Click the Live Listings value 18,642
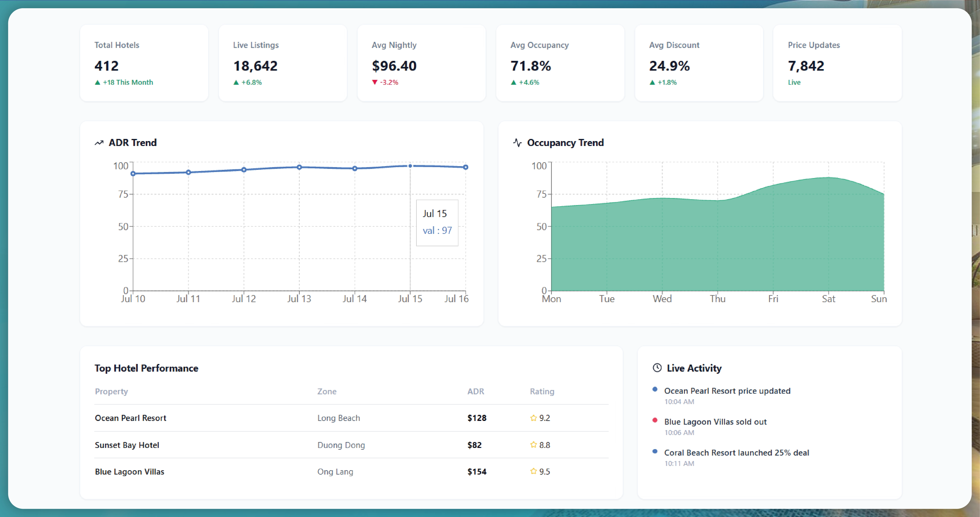The width and height of the screenshot is (980, 517). tap(255, 66)
